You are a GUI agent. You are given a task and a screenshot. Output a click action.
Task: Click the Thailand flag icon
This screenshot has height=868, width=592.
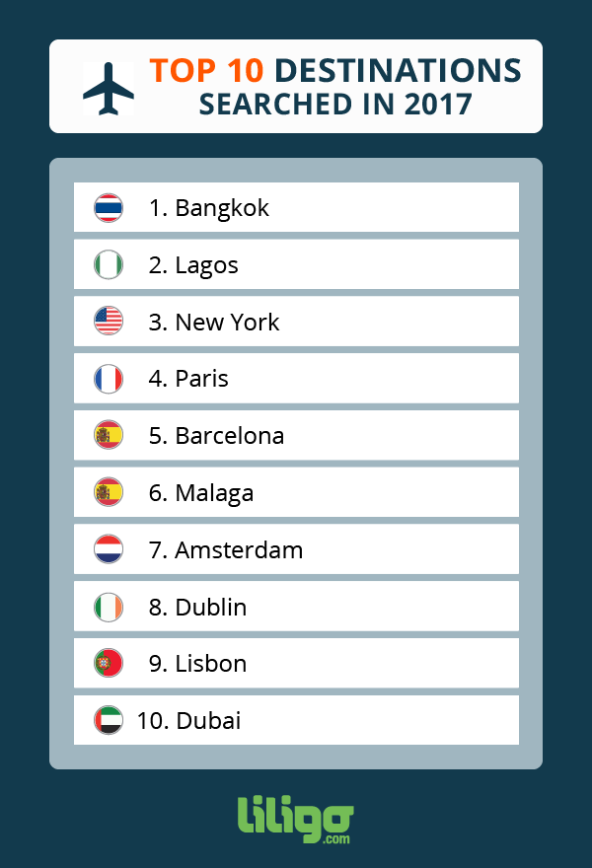pos(109,207)
